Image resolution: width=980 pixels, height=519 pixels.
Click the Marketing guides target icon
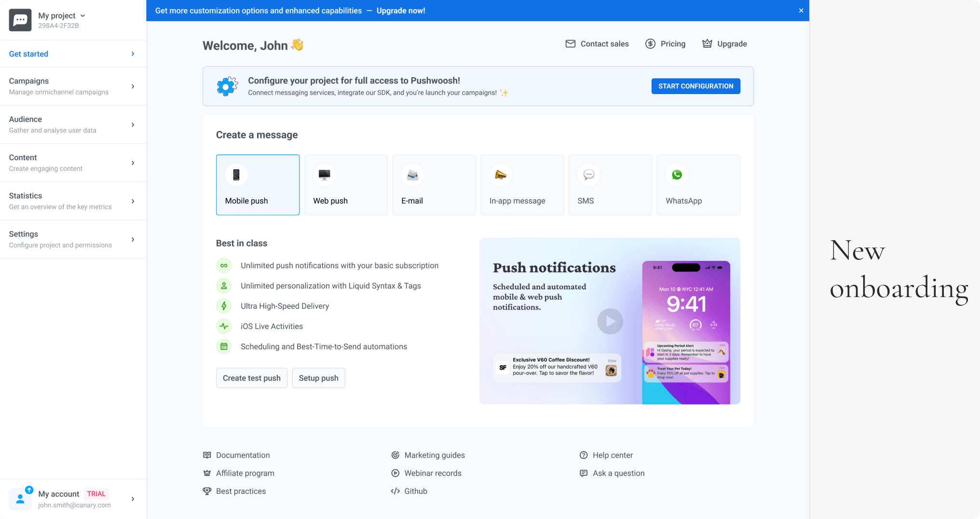tap(395, 455)
